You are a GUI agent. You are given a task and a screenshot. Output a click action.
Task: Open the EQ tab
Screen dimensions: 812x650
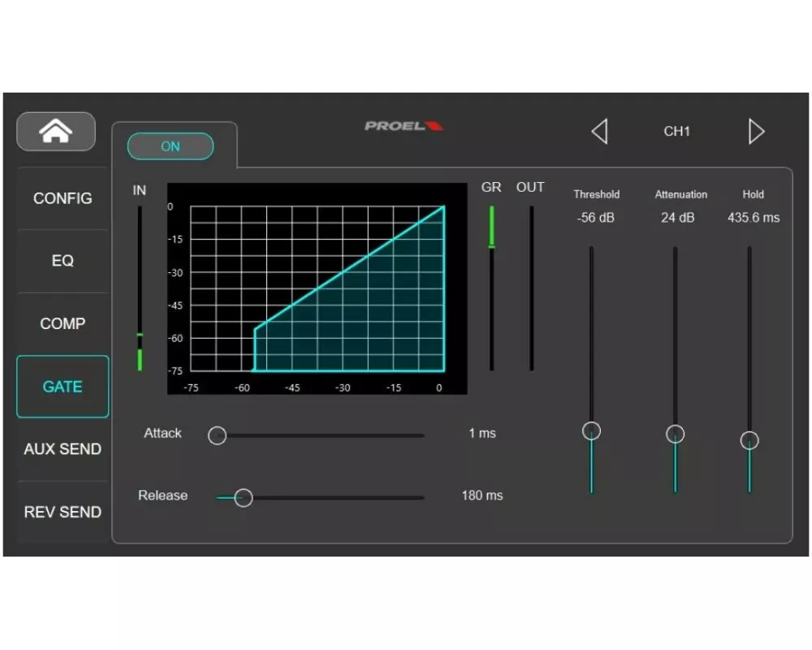63,261
